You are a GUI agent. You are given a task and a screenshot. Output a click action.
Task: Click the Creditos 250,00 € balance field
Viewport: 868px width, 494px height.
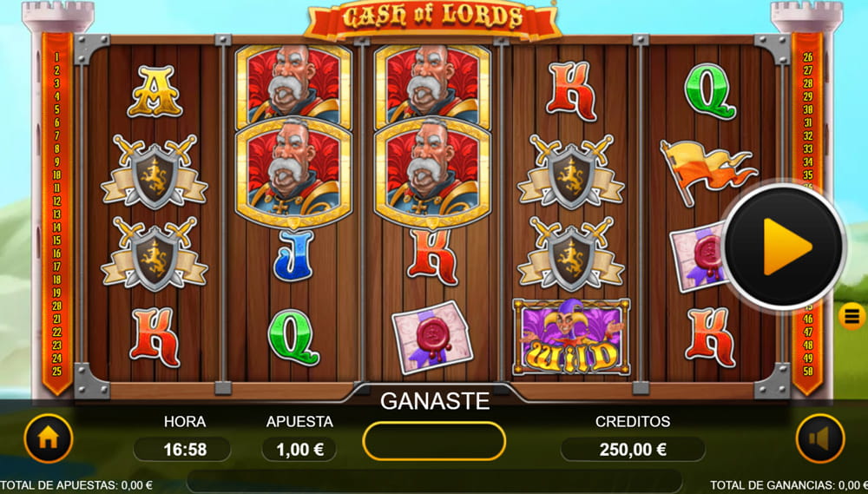(x=633, y=449)
